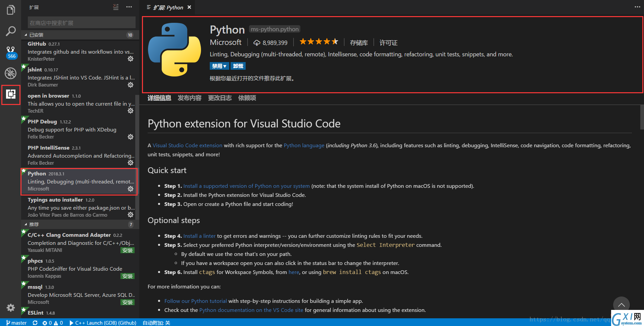Switch to the Changelog tab

(x=220, y=98)
